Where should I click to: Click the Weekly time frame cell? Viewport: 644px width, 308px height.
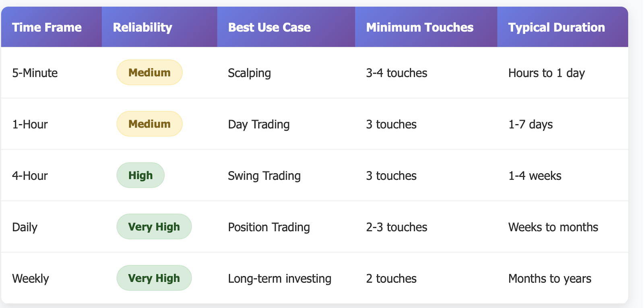click(x=31, y=279)
